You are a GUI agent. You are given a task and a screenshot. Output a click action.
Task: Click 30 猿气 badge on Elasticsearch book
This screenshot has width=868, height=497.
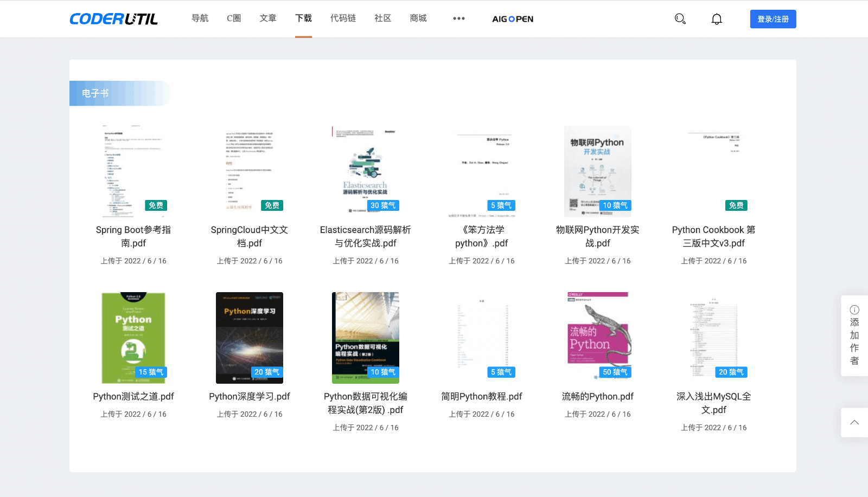383,205
